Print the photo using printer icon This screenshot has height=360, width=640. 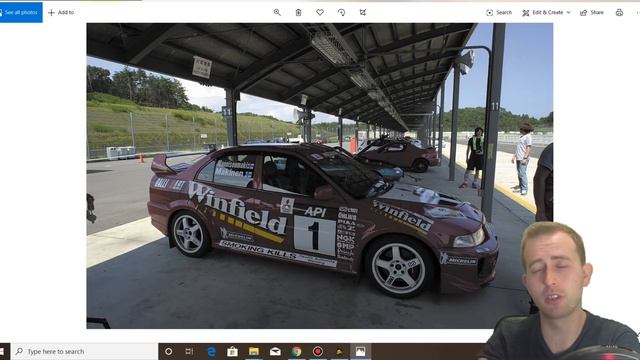tap(619, 13)
